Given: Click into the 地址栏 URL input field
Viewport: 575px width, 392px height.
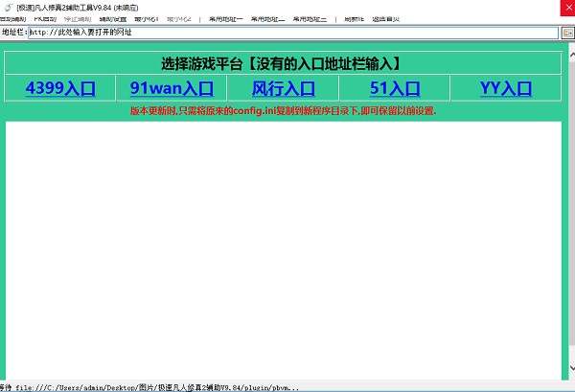Looking at the screenshot, I should pos(293,33).
